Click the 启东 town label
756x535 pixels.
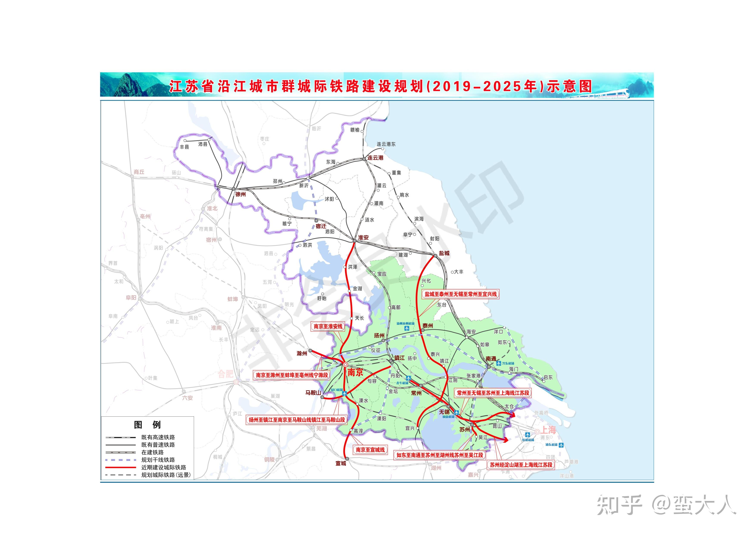click(x=548, y=378)
